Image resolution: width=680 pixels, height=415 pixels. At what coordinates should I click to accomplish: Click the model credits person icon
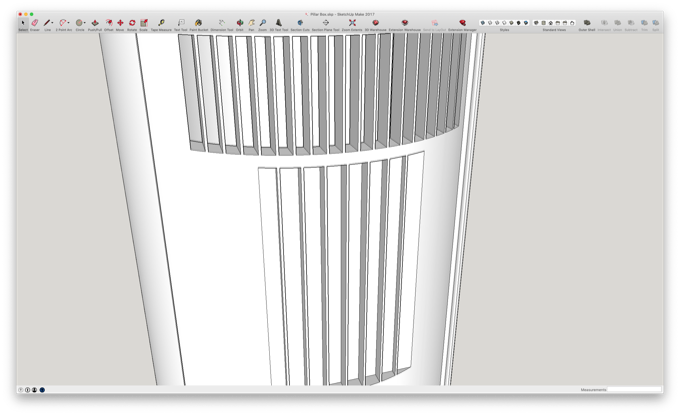tap(34, 390)
